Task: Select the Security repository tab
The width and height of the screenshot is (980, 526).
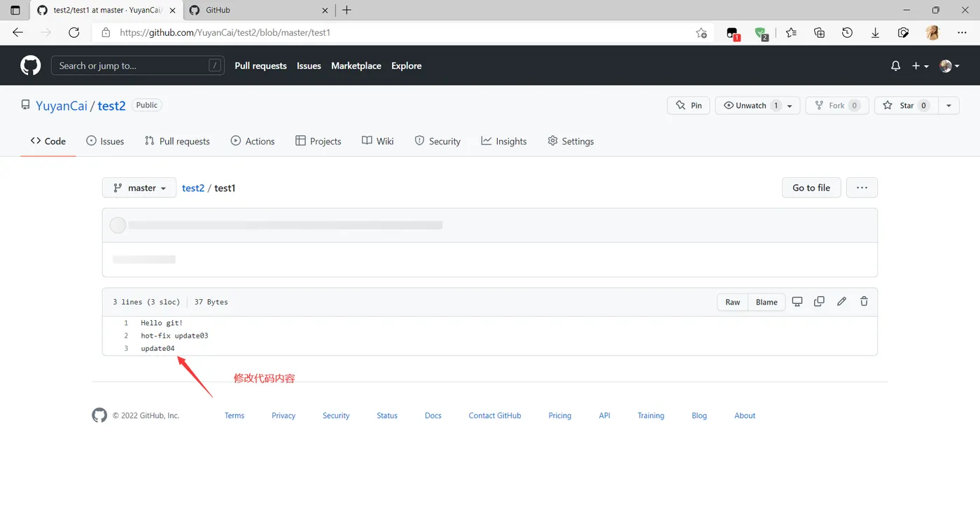Action: point(437,141)
